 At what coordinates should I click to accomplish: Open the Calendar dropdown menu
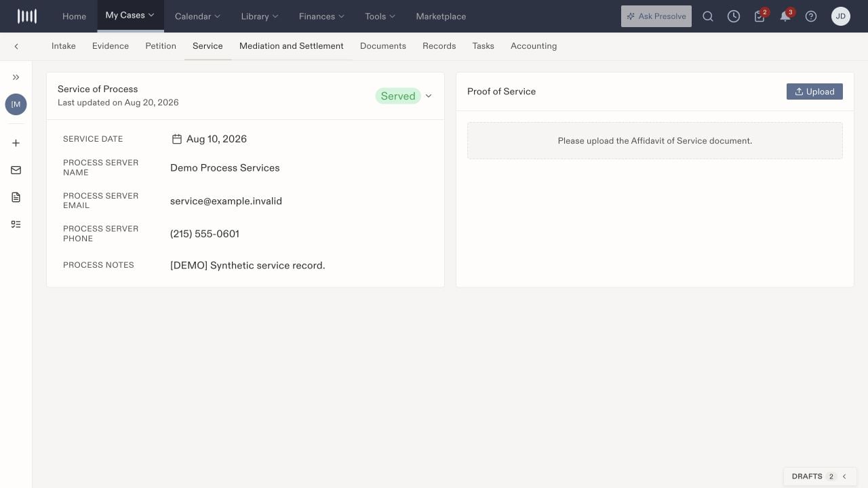(x=197, y=16)
